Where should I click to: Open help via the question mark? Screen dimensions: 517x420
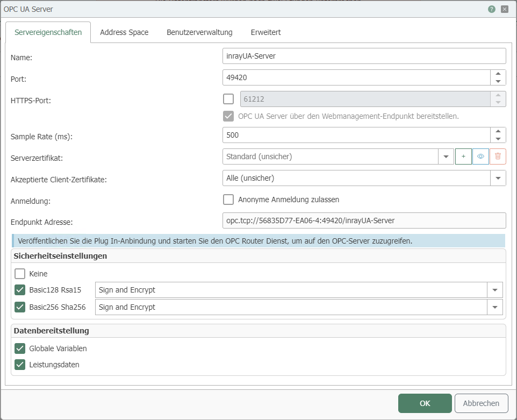491,9
